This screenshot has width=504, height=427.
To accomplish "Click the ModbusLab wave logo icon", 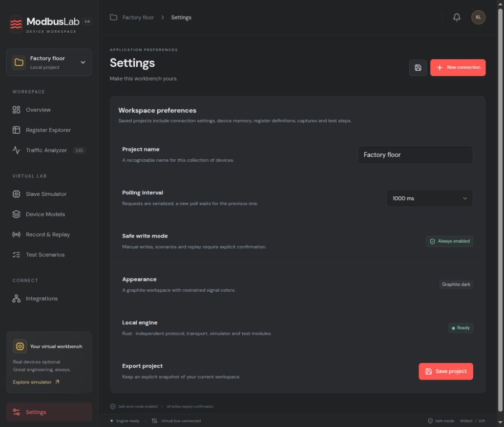I will coord(16,24).
